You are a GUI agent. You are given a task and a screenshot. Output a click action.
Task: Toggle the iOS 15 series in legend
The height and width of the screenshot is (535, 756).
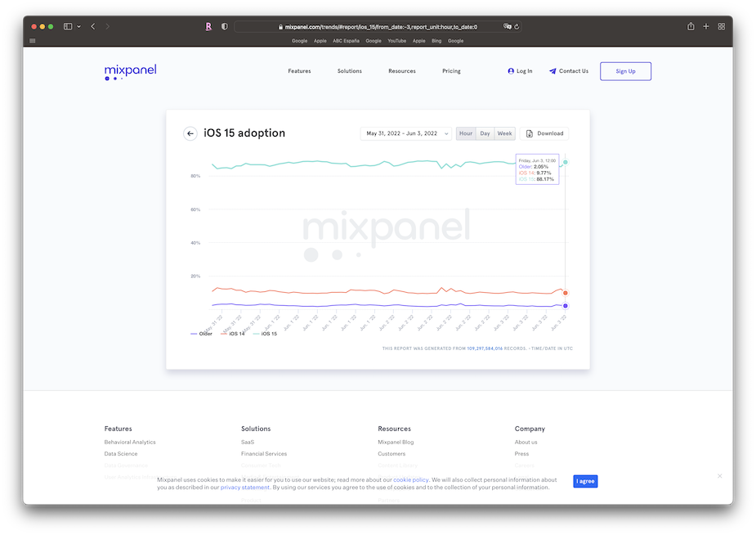(x=265, y=334)
